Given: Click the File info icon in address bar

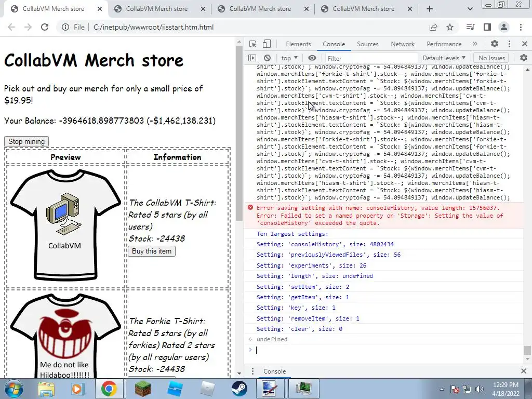Looking at the screenshot, I should pos(65,27).
